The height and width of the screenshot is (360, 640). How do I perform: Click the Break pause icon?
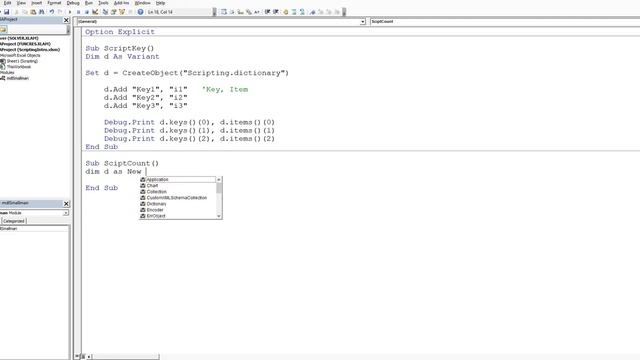(78, 12)
